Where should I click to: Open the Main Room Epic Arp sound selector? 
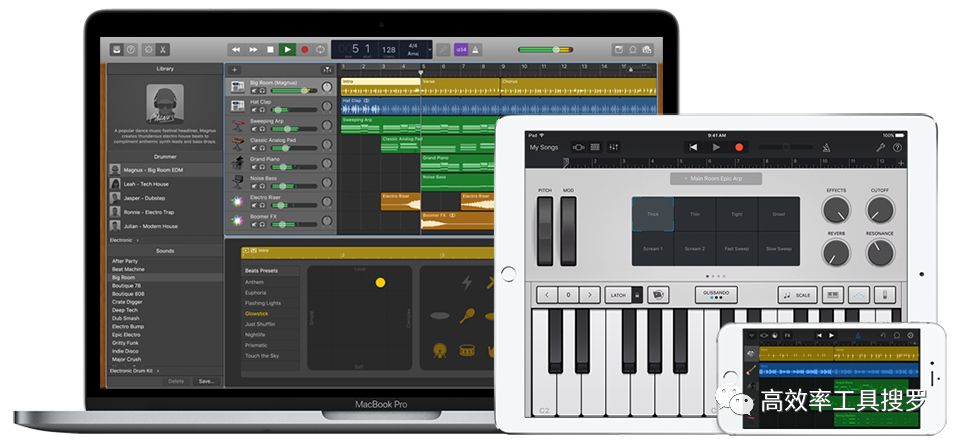716,179
